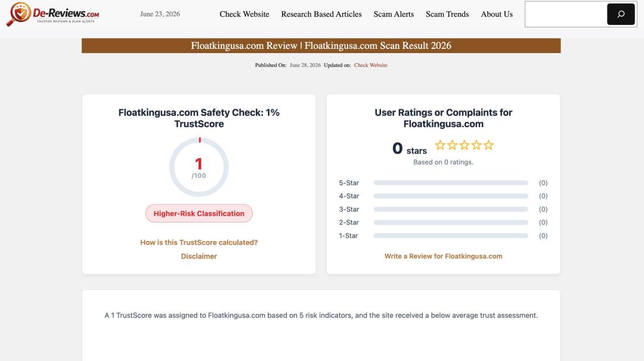This screenshot has height=361, width=644.
Task: Open the Disclaimer link
Action: coord(199,256)
